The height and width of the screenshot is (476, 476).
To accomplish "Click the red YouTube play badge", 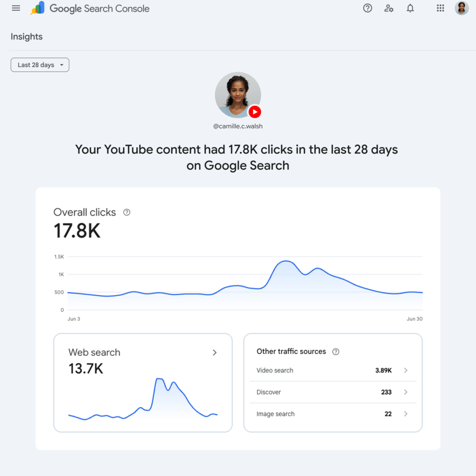I will 255,112.
